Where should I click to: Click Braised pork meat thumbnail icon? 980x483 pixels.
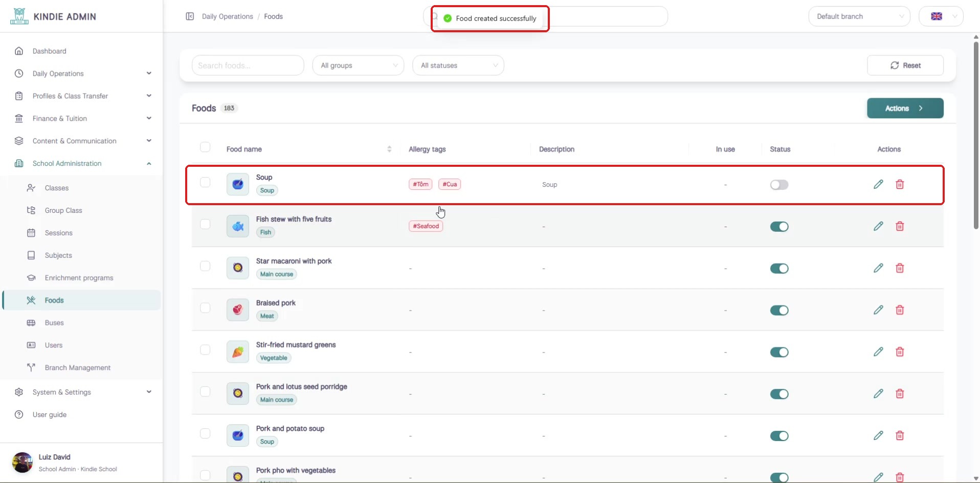coord(238,310)
